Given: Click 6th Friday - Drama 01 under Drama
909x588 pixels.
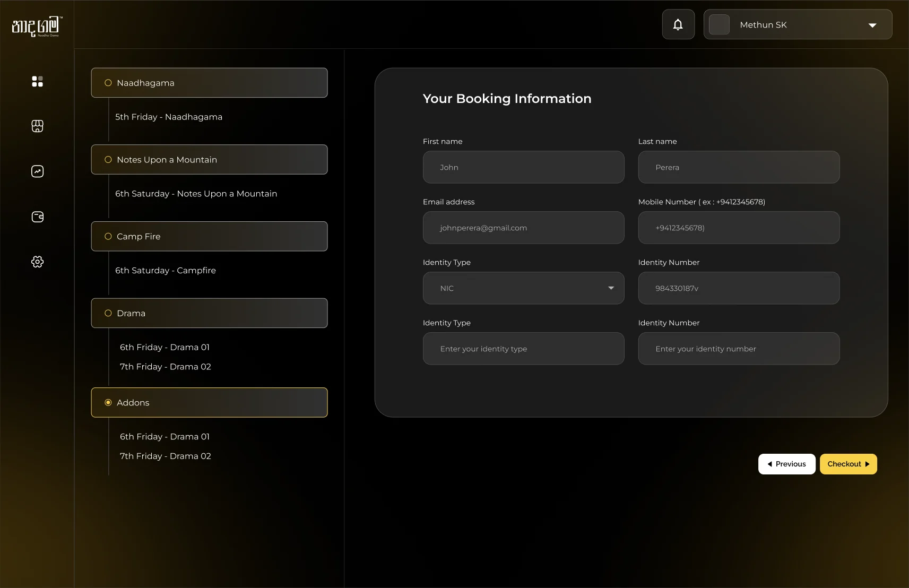Looking at the screenshot, I should [165, 347].
